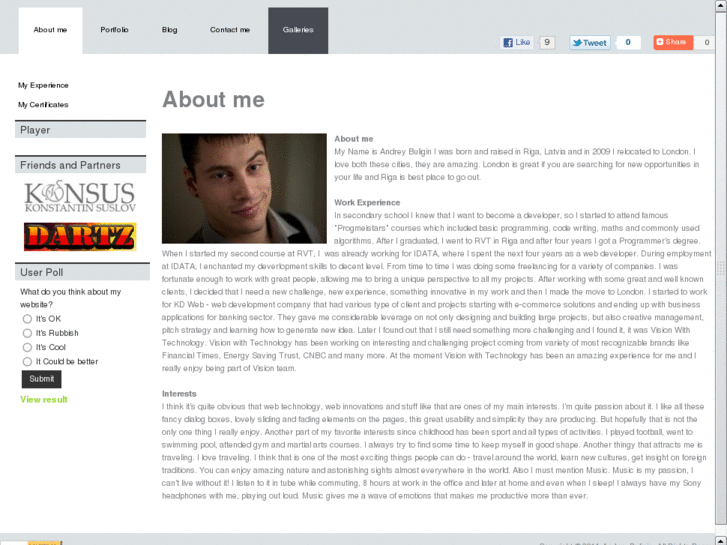
Task: Open the View result link
Action: click(x=44, y=399)
